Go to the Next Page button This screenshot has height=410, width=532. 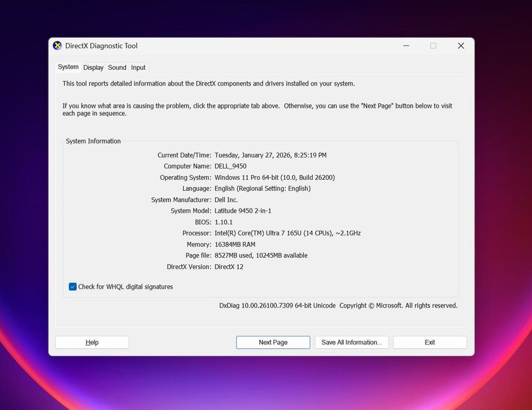273,343
